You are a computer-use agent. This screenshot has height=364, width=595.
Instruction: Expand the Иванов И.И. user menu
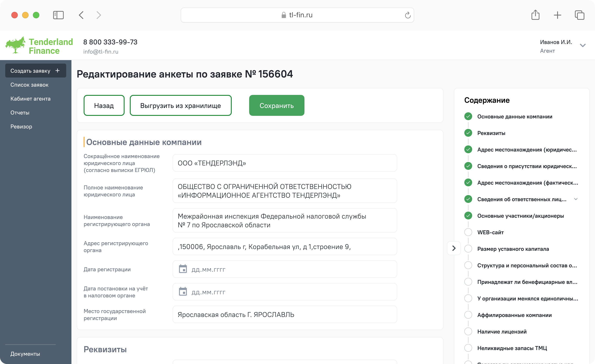[x=583, y=46]
